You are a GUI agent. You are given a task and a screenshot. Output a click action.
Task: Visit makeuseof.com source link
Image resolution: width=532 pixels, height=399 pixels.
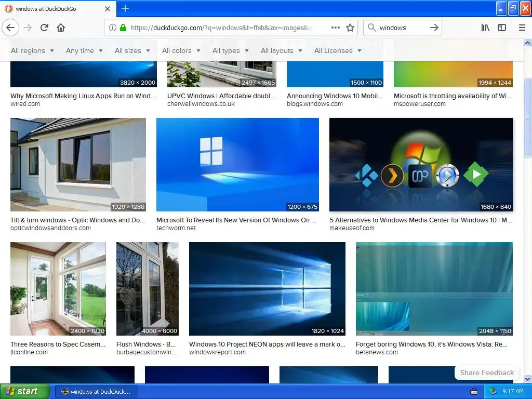pyautogui.click(x=352, y=228)
